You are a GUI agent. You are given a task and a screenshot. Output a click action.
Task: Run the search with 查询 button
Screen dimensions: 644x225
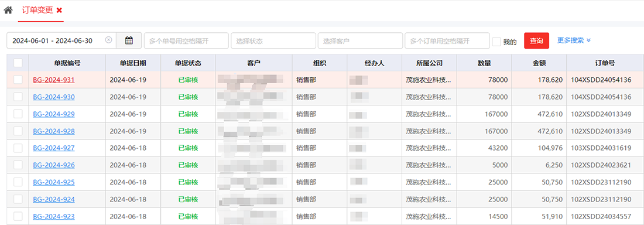coord(536,40)
